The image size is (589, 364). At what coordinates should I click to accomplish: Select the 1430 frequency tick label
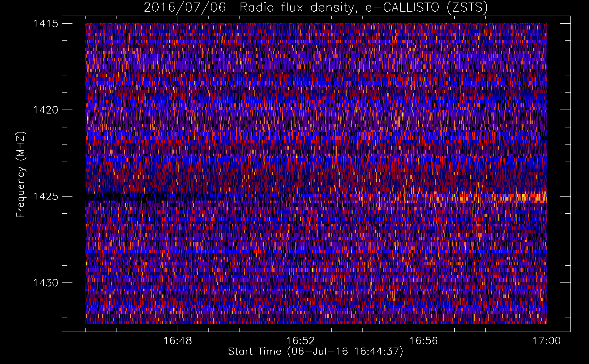pos(46,283)
